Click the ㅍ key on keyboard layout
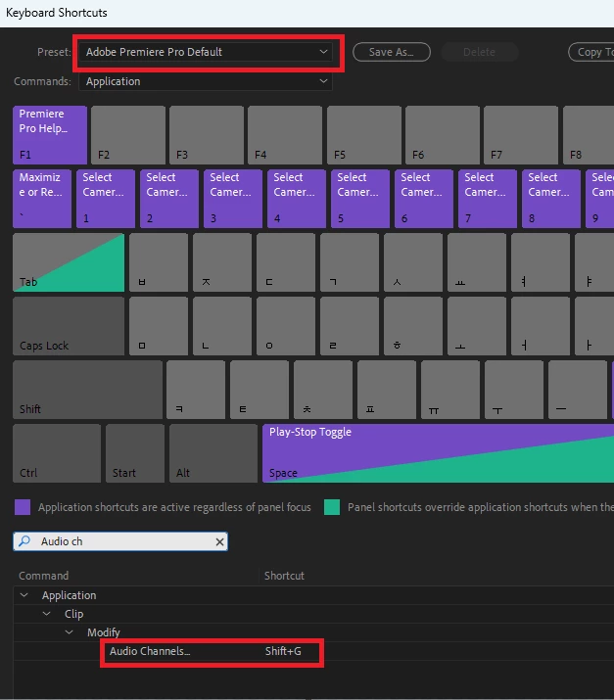Image resolution: width=614 pixels, height=700 pixels. pyautogui.click(x=387, y=390)
